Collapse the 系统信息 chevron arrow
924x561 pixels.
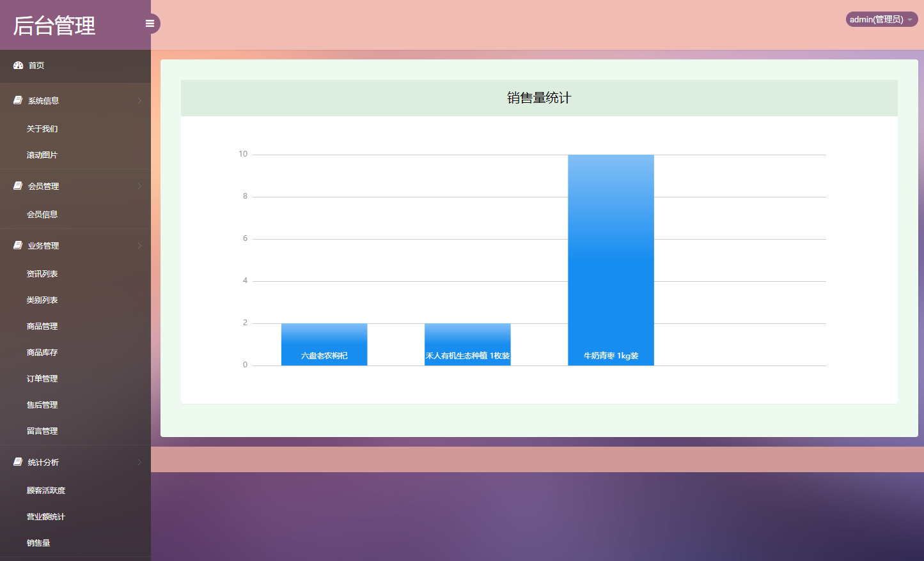click(x=139, y=101)
